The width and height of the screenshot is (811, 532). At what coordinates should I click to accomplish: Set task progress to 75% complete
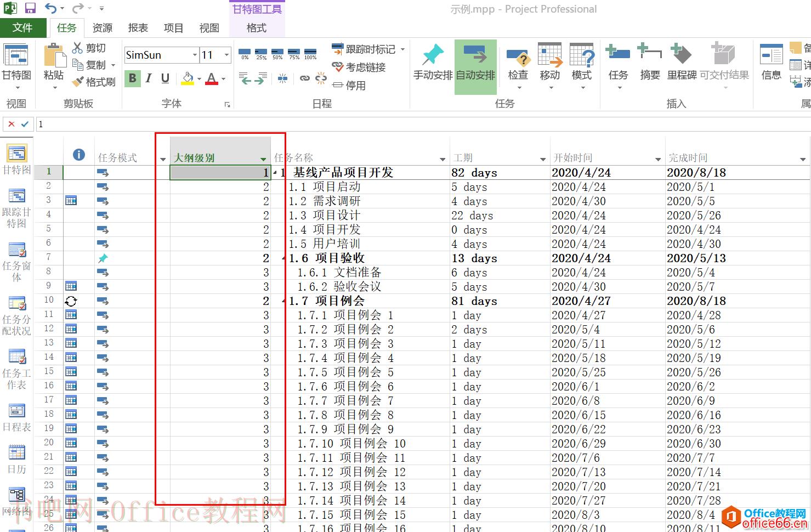pos(294,54)
